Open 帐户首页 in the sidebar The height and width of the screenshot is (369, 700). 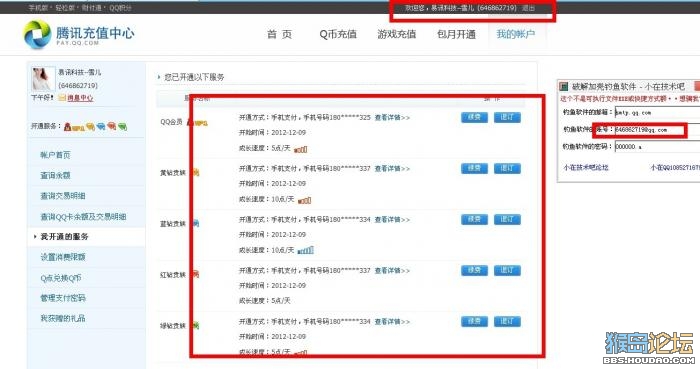point(55,155)
